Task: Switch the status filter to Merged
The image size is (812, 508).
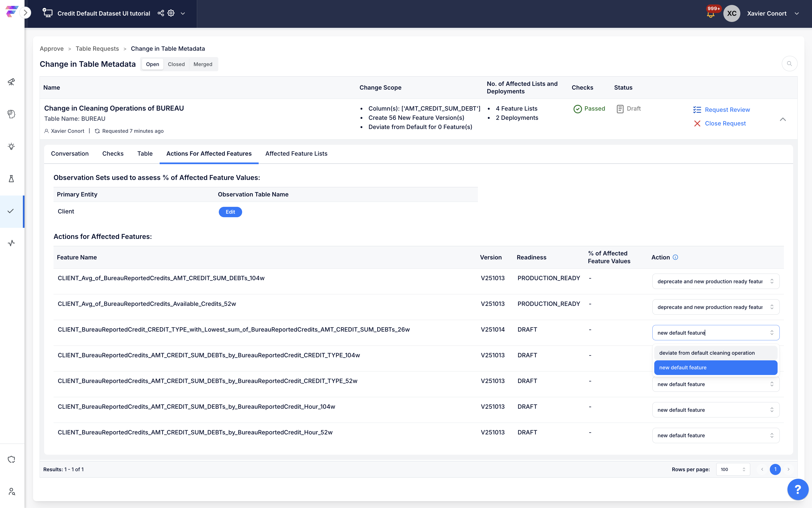Action: tap(203, 64)
